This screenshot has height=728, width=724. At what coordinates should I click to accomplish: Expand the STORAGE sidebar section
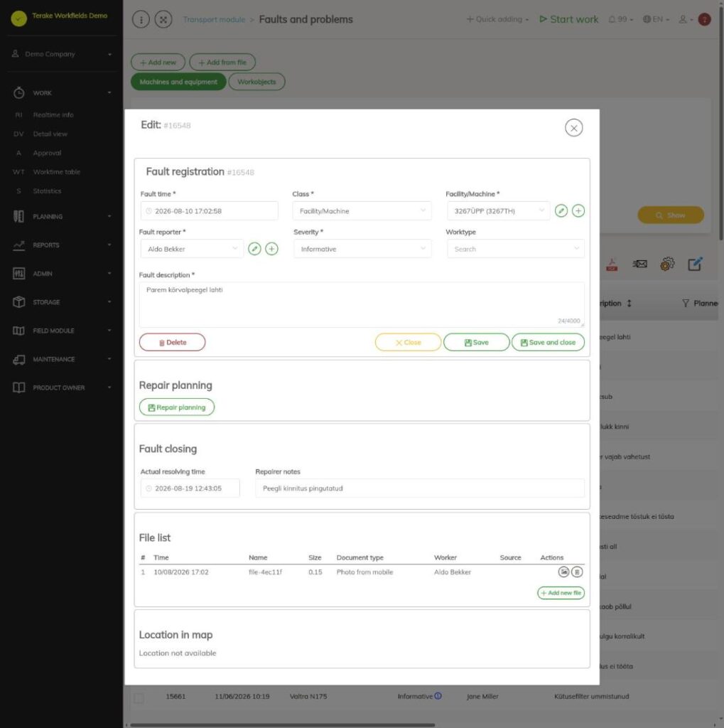point(62,302)
